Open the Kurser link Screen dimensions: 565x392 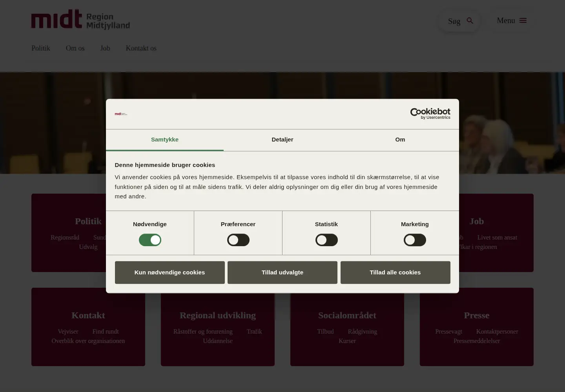coord(347,341)
